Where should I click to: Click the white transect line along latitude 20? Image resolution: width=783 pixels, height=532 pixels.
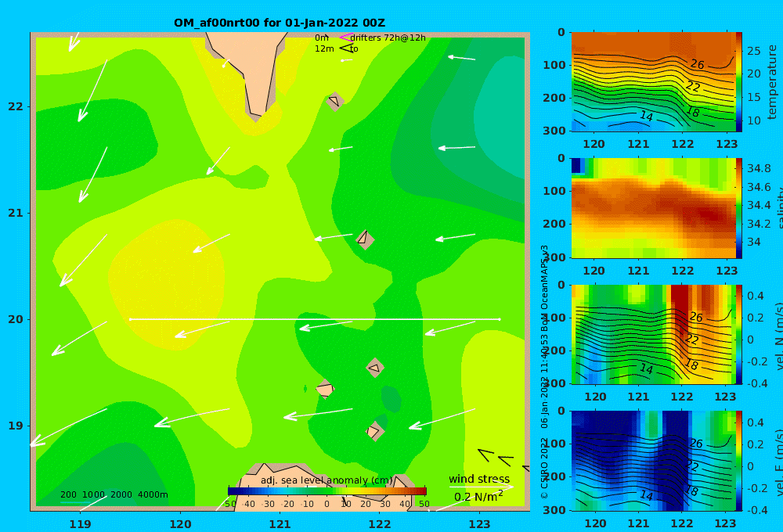(x=315, y=319)
